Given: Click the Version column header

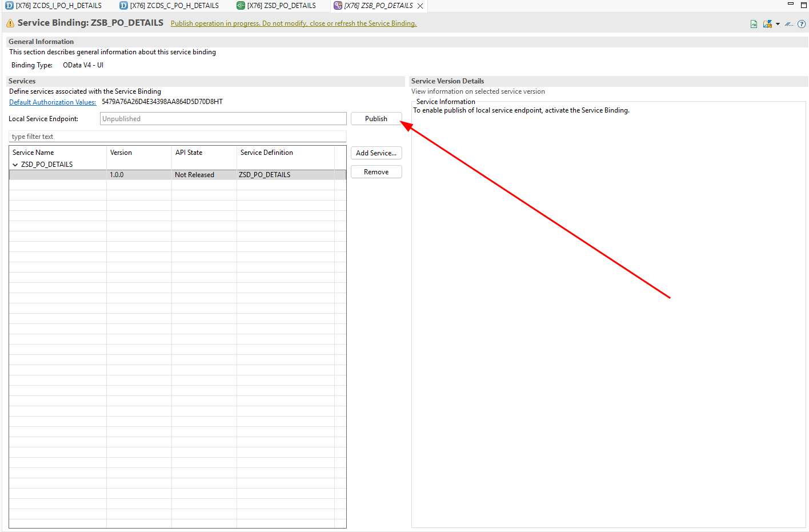Looking at the screenshot, I should [x=139, y=153].
